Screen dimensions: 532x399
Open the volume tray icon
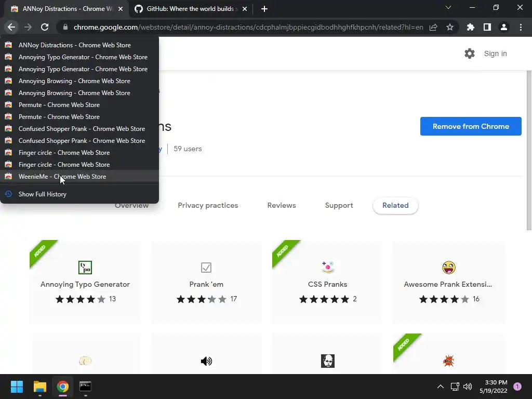tap(468, 387)
